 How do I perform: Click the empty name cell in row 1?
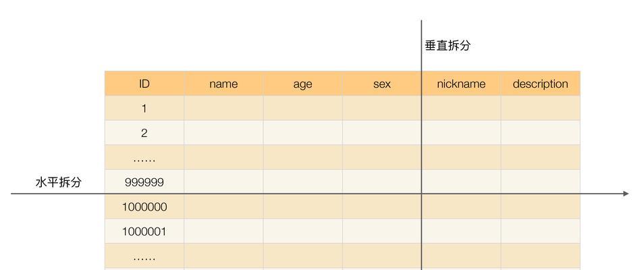(x=223, y=108)
